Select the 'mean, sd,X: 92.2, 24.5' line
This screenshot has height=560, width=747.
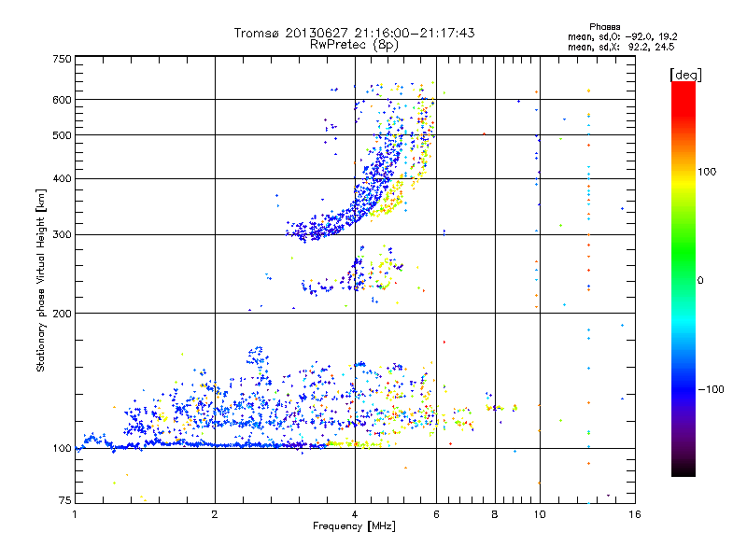tap(621, 47)
